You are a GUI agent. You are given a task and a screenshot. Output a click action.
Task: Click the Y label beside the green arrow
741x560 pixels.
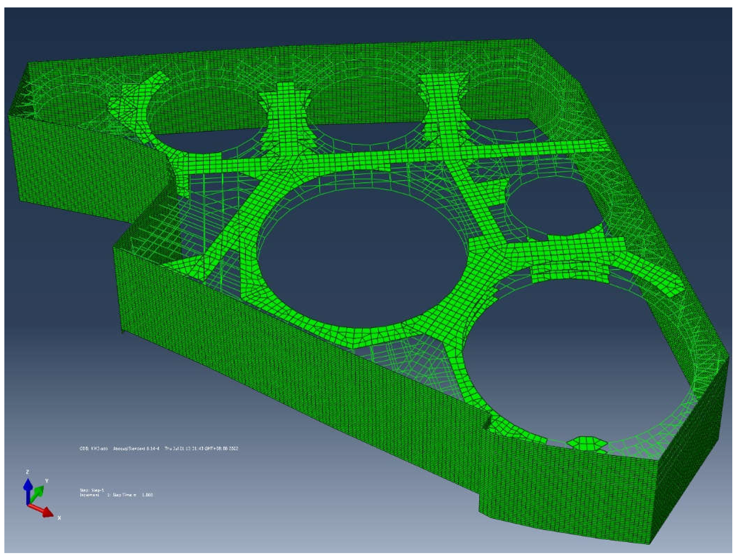coord(47,481)
